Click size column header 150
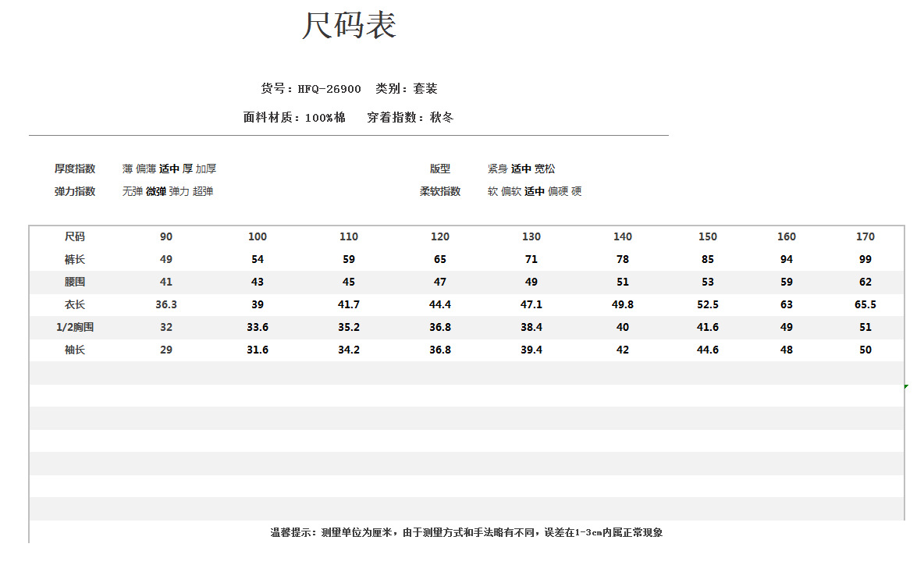Image resolution: width=924 pixels, height=565 pixels. [x=708, y=236]
